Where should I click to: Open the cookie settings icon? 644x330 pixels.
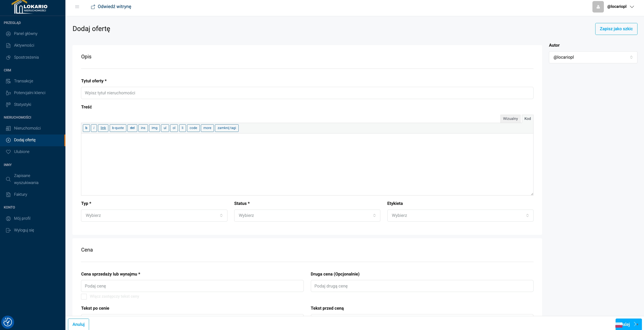[8, 322]
